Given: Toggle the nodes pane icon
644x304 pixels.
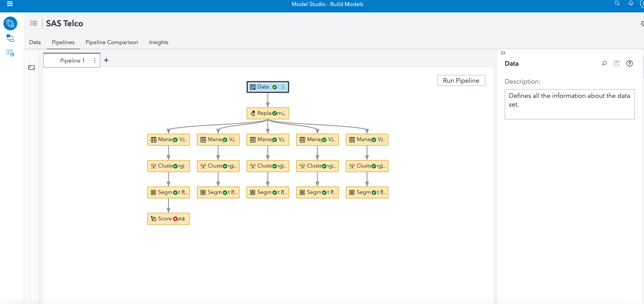Looking at the screenshot, I should (31, 68).
